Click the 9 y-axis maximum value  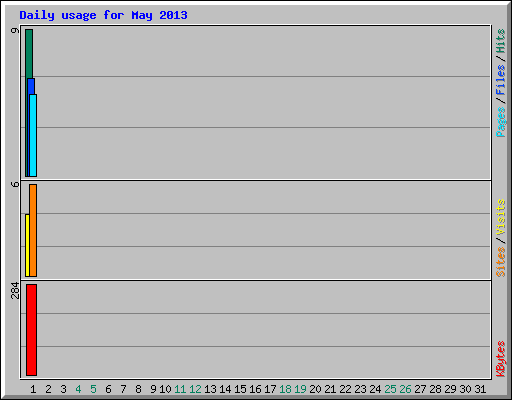click(x=15, y=30)
